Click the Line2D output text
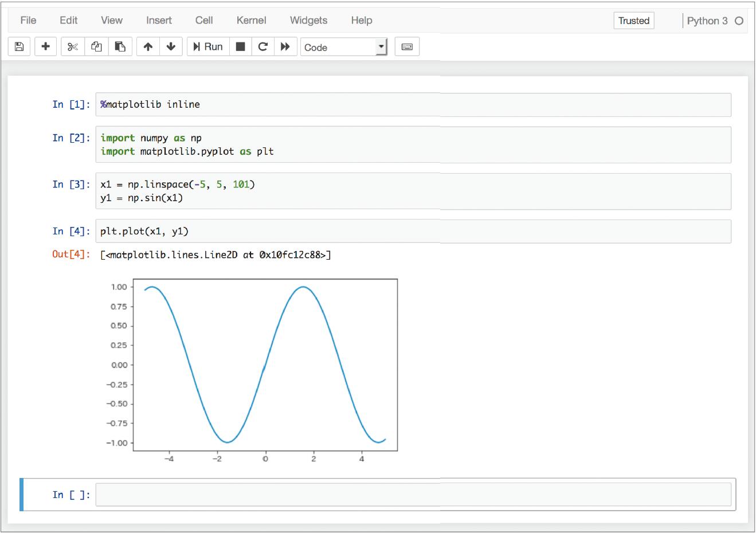 click(216, 254)
